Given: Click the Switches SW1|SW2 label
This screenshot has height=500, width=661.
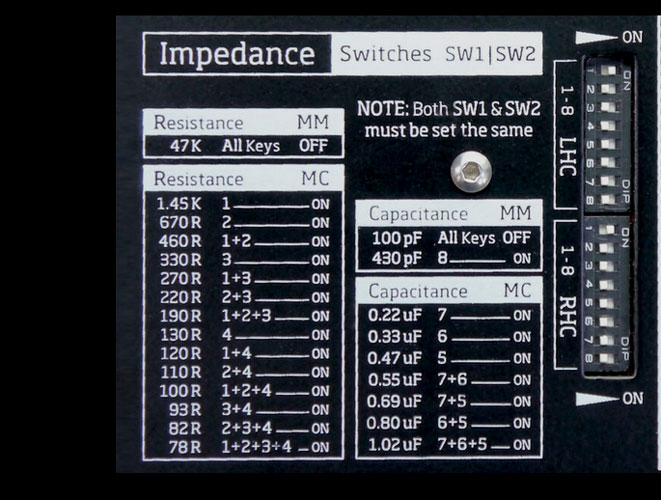Looking at the screenshot, I should point(437,54).
